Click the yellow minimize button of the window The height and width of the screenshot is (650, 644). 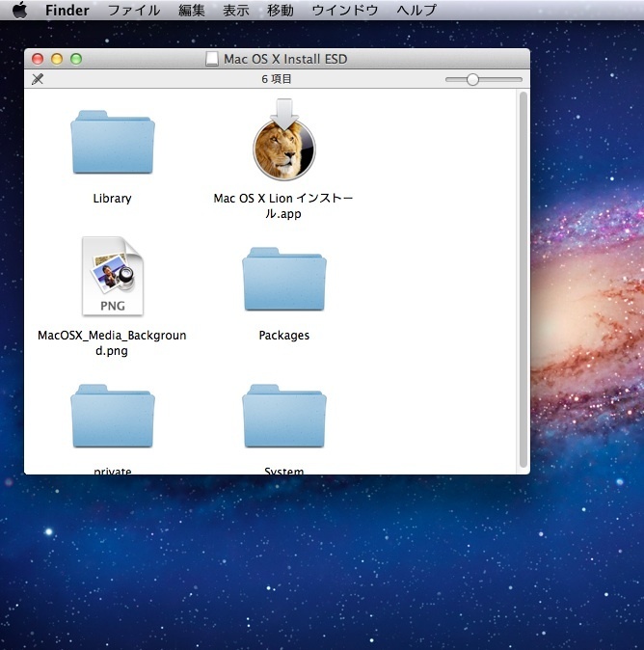tap(57, 59)
